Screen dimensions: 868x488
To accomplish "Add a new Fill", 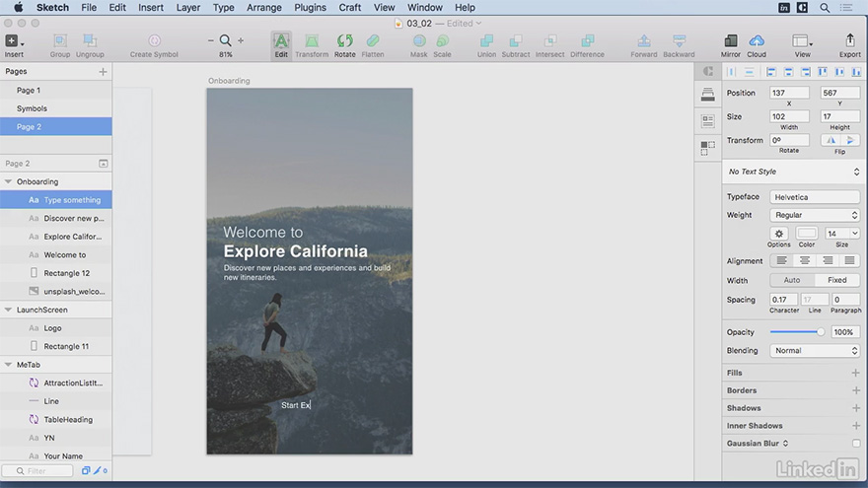I will click(856, 373).
